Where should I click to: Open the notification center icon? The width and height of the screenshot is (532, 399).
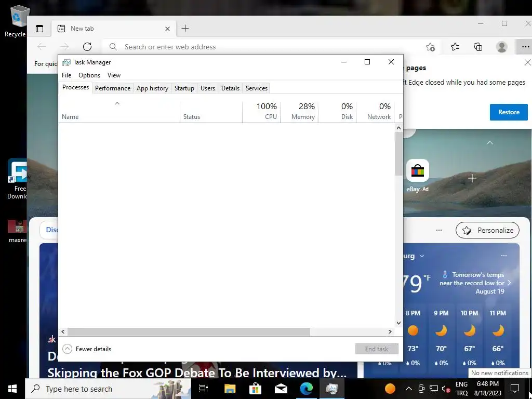point(515,389)
